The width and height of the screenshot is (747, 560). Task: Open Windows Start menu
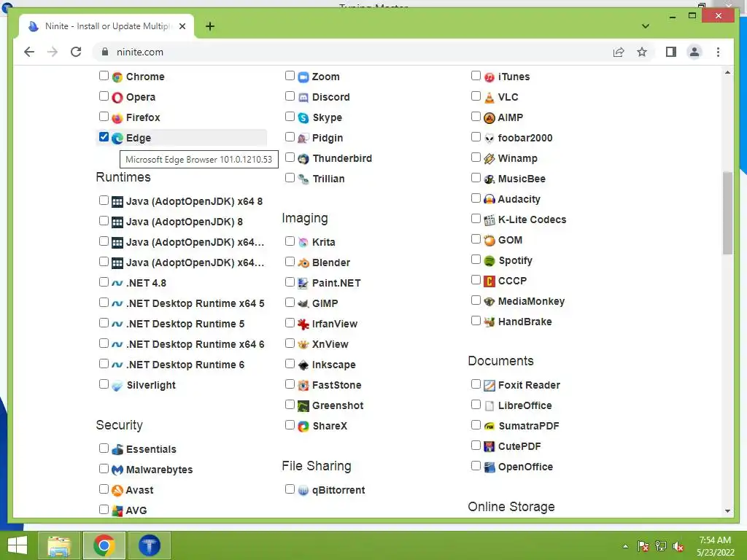click(x=18, y=545)
